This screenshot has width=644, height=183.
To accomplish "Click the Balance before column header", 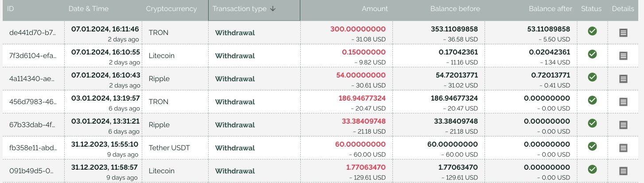I will tap(455, 9).
